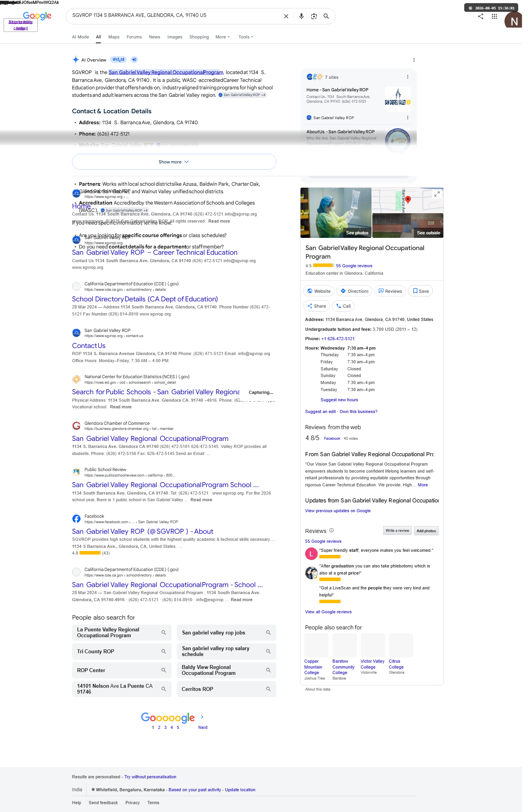Click 'Own this business?' link
This screenshot has height=812, width=528.
click(358, 411)
